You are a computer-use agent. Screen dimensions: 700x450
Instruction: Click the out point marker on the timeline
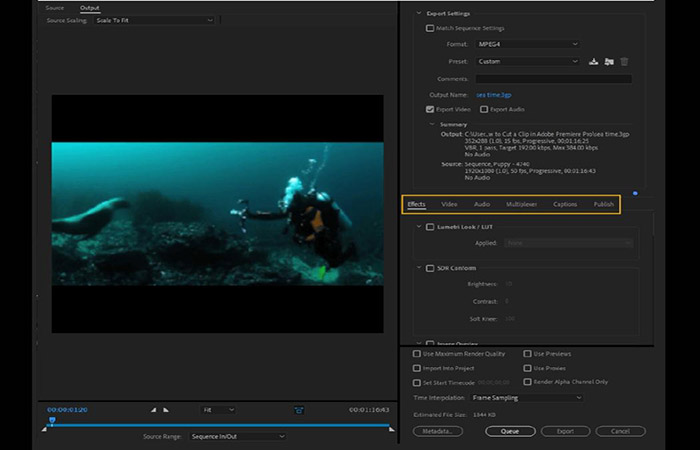392,429
